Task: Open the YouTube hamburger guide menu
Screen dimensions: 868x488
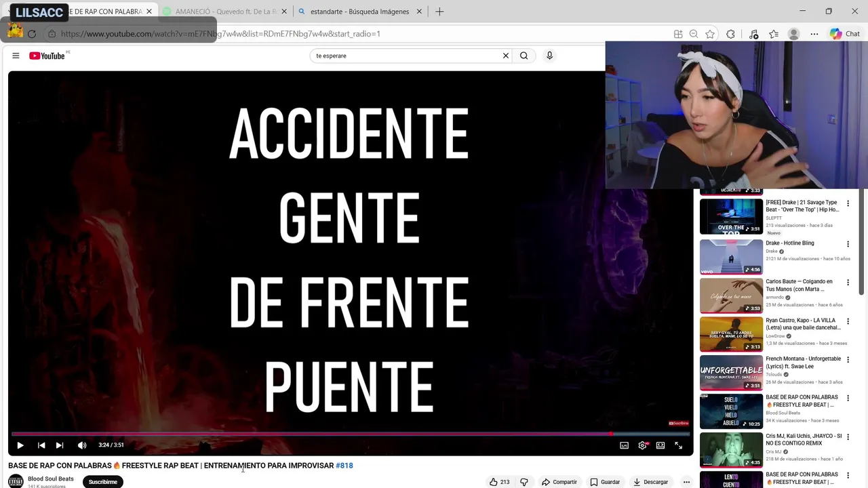Action: pos(16,56)
